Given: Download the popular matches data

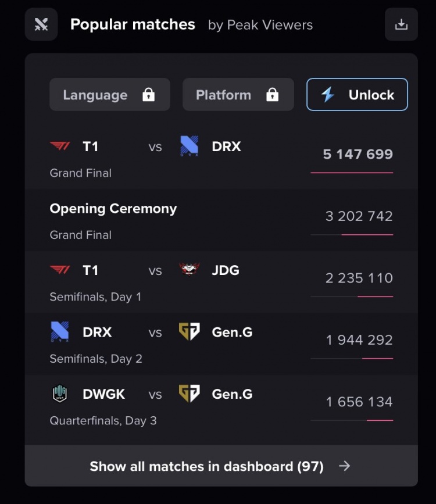Looking at the screenshot, I should [401, 24].
